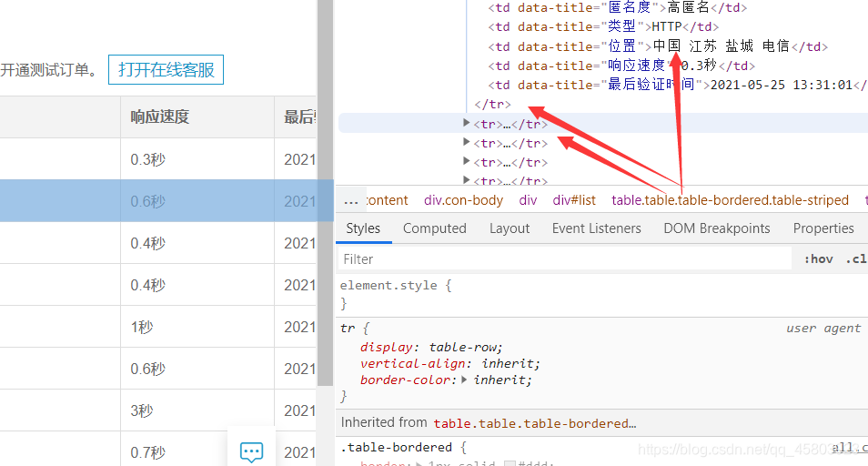Image resolution: width=868 pixels, height=466 pixels.
Task: Open the Event Listeners tab
Action: point(596,228)
